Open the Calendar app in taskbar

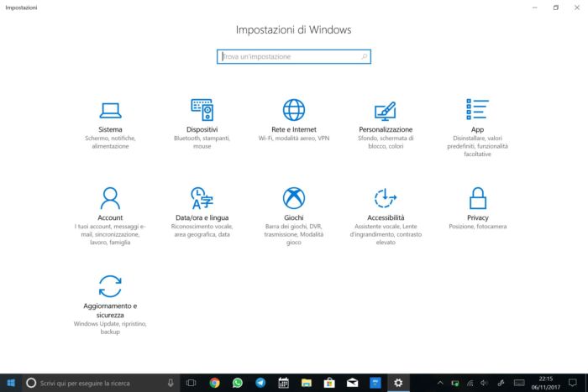pos(284,383)
